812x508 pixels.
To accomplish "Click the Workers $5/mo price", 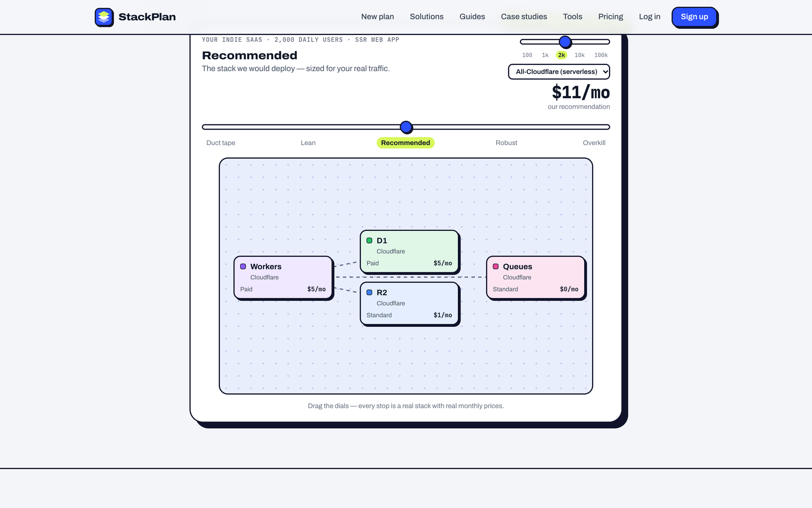I will pyautogui.click(x=316, y=289).
